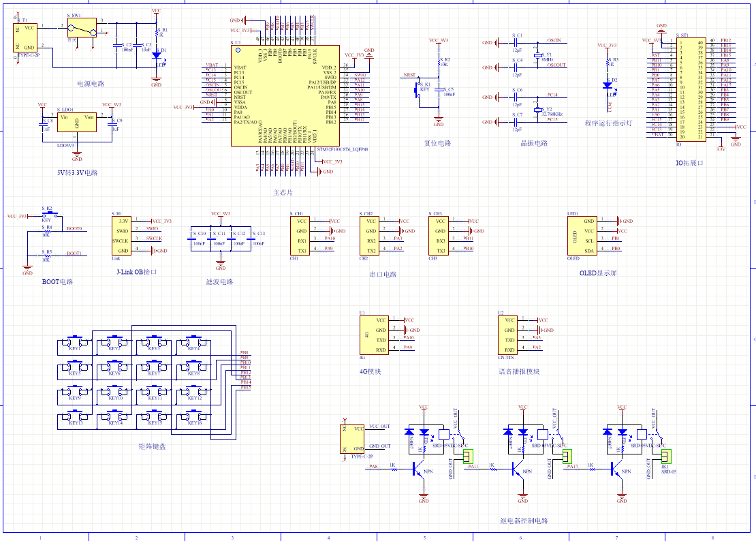Select the S_Y1 8MHz crystal

[537, 55]
